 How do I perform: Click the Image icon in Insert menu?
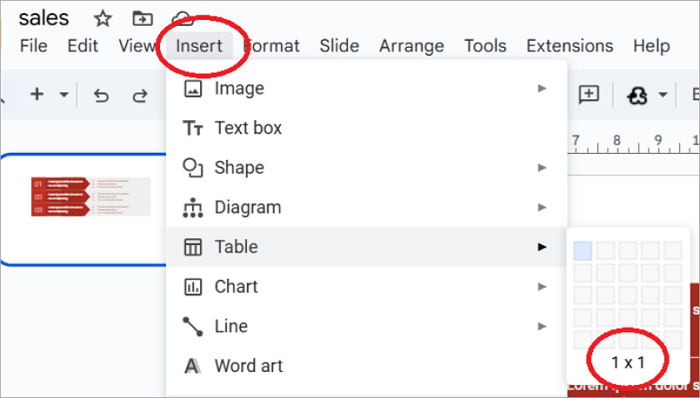tap(193, 88)
